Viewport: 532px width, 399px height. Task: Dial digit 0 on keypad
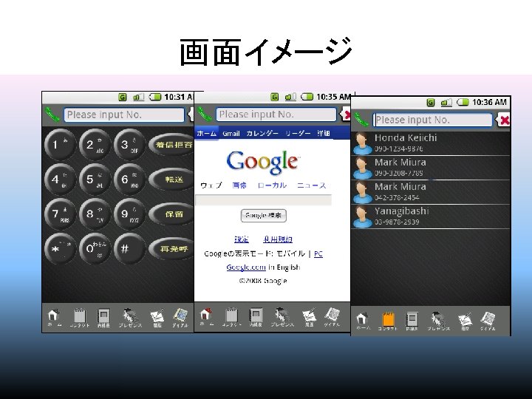(x=95, y=249)
